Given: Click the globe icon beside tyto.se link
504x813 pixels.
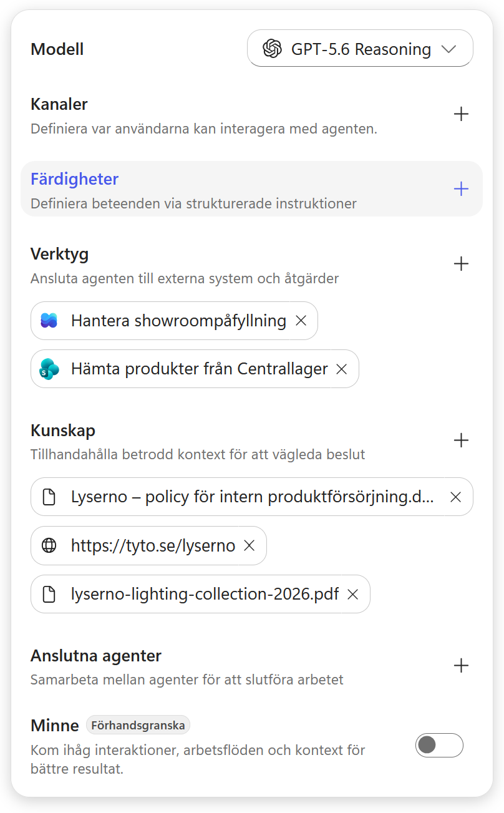Looking at the screenshot, I should 49,545.
